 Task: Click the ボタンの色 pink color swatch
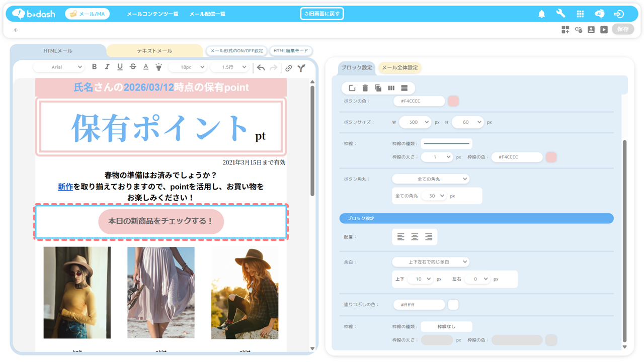pos(453,101)
